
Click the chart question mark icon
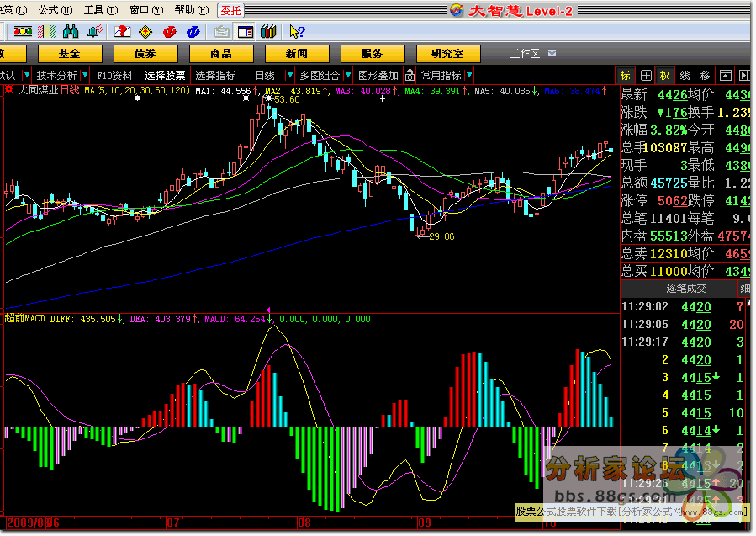click(123, 32)
